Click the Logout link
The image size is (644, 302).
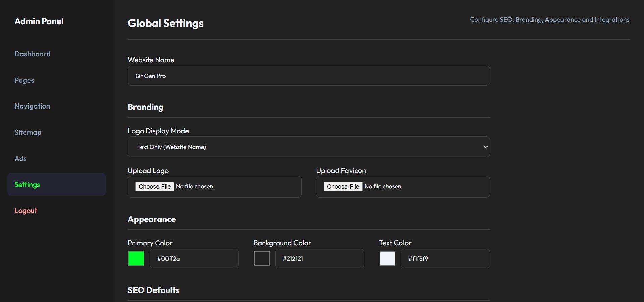[26, 211]
